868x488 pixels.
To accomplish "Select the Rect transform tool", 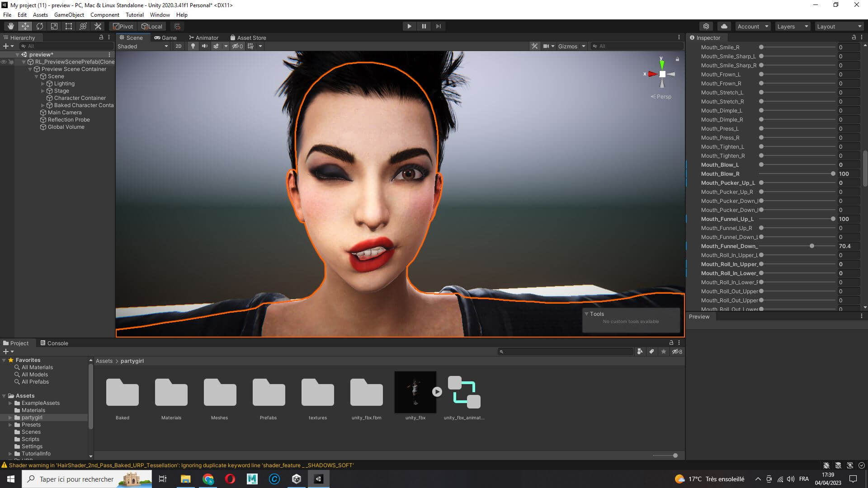I will tap(69, 26).
